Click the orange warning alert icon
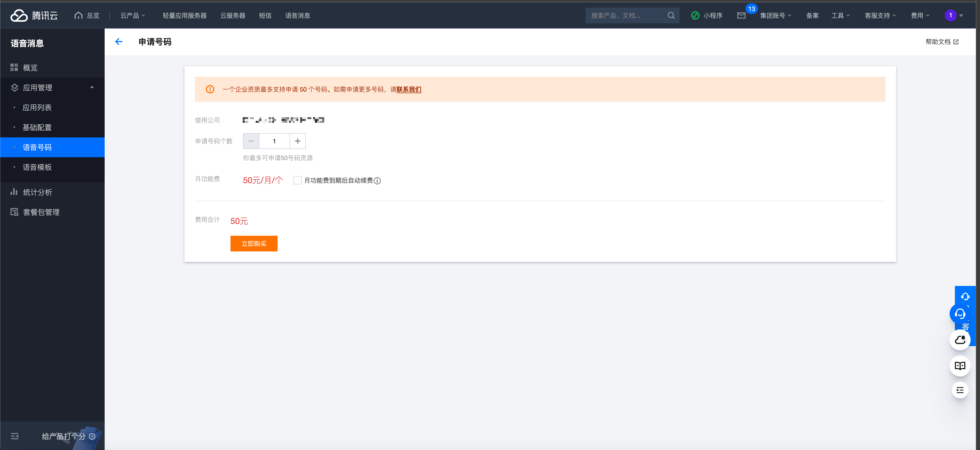Viewport: 980px width, 450px height. click(x=210, y=89)
